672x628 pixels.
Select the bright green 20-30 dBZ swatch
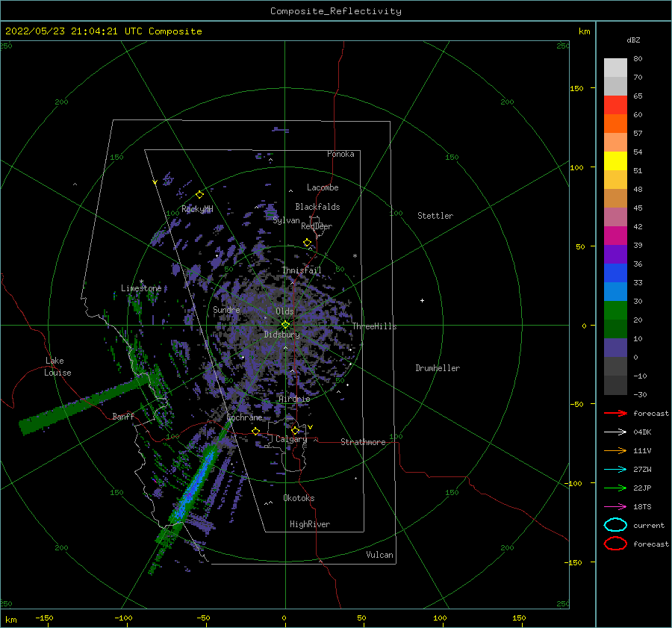[x=615, y=311]
